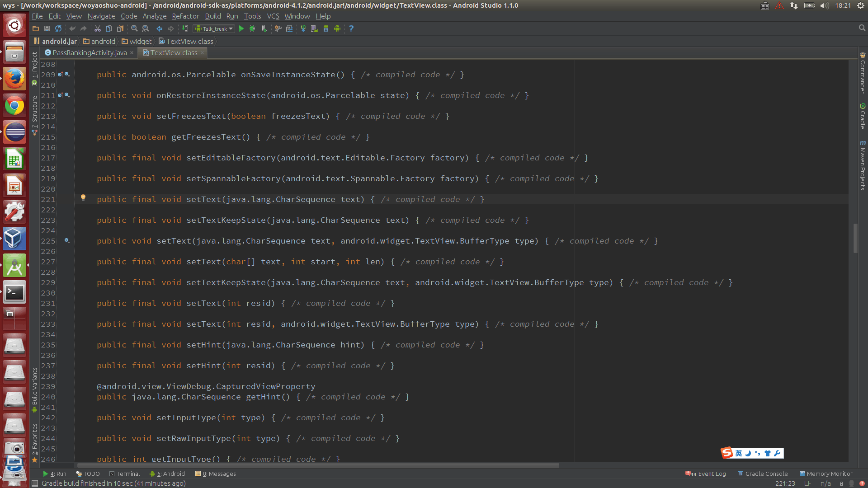Image resolution: width=868 pixels, height=488 pixels.
Task: Open AVD Manager icon
Action: (x=315, y=28)
